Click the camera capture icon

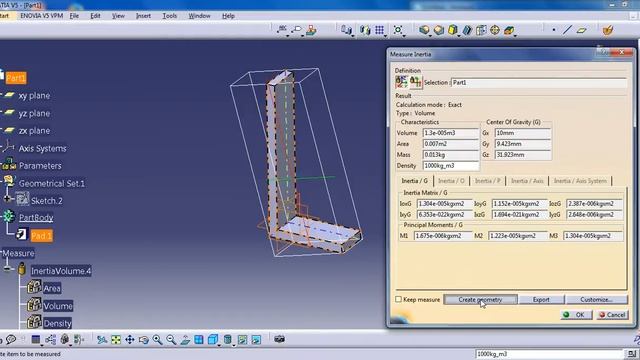pyautogui.click(x=279, y=339)
